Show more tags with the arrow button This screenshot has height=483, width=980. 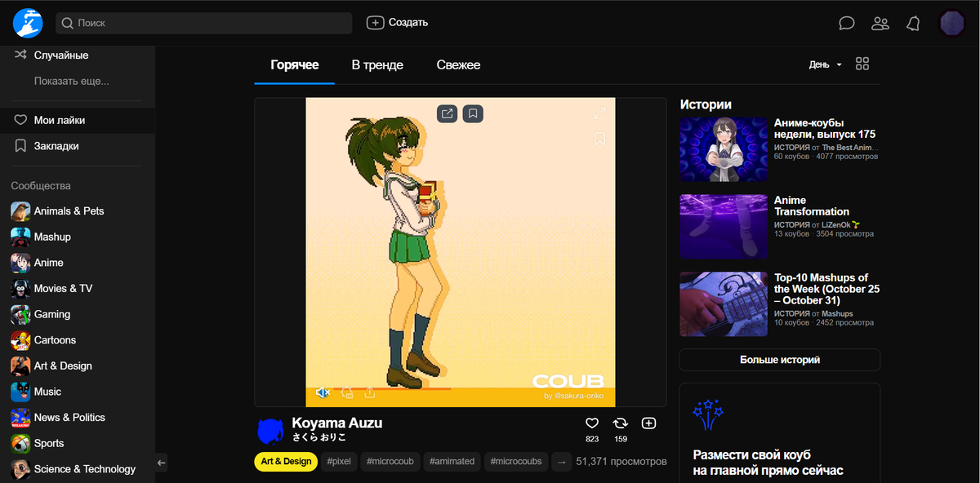560,462
